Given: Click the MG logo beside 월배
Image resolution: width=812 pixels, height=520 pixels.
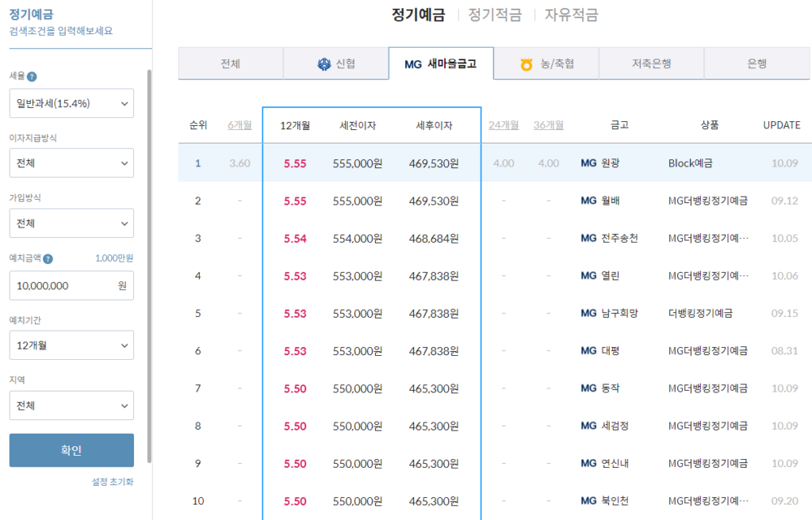Looking at the screenshot, I should tap(590, 201).
